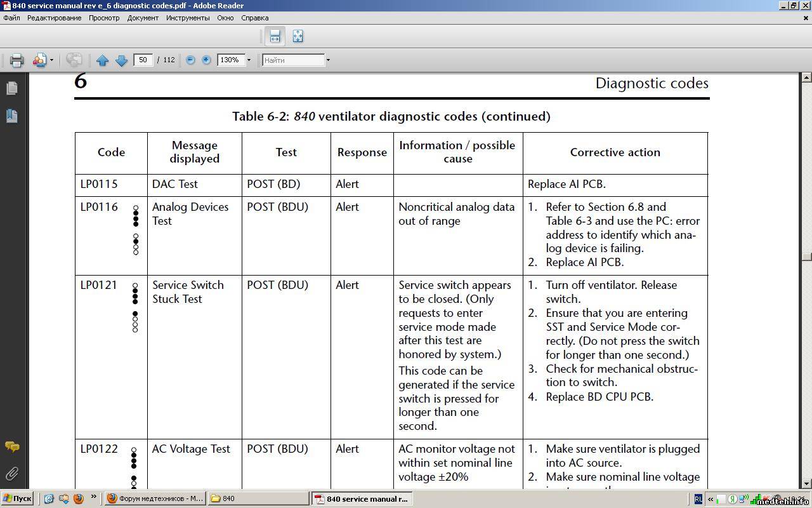Open the 130% zoom level dropdown
The height and width of the screenshot is (508, 812).
249,60
